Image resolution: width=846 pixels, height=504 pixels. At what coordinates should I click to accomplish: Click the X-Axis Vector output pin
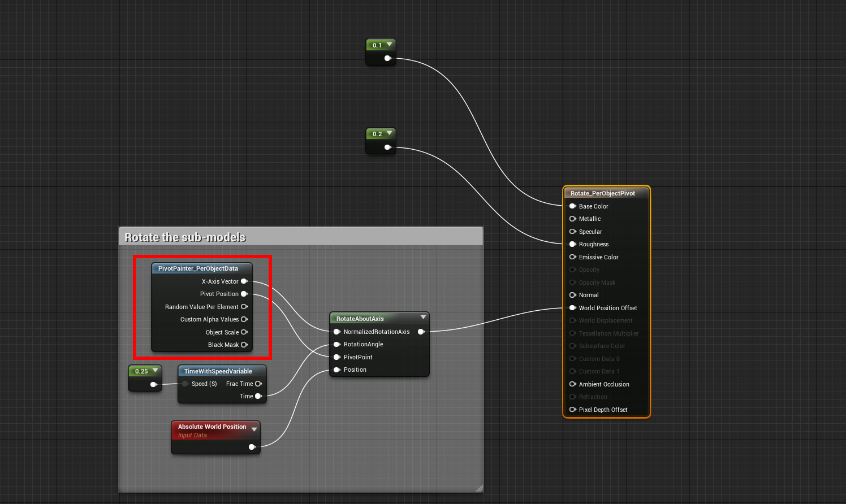tap(244, 281)
